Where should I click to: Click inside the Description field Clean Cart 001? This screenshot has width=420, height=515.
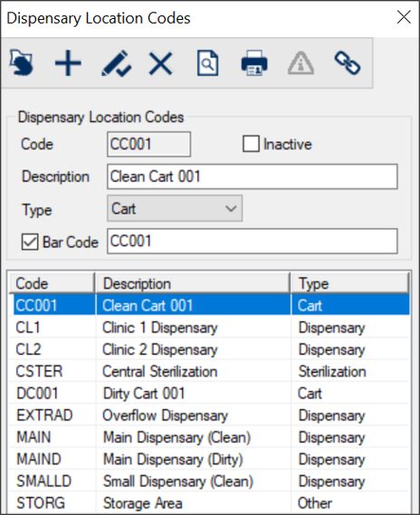pos(253,176)
